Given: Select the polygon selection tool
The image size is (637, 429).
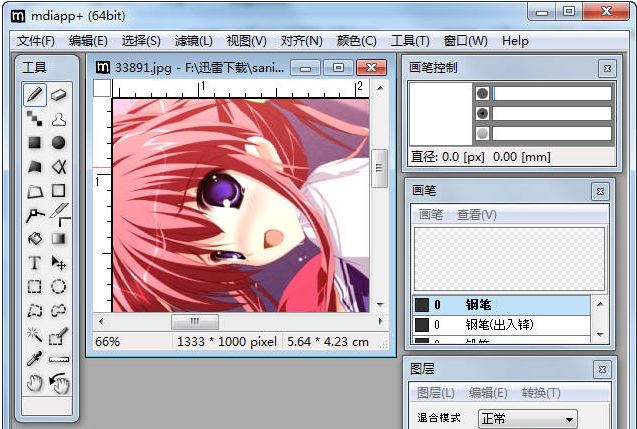Looking at the screenshot, I should (35, 311).
